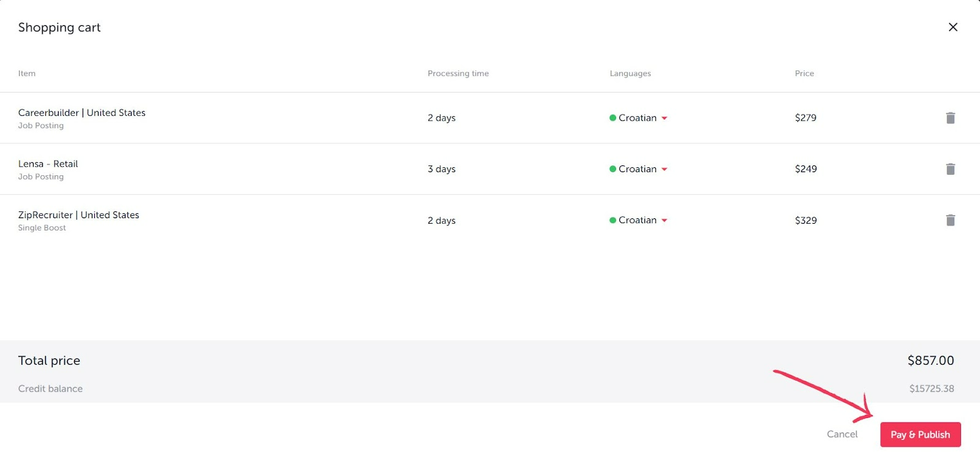Screen dimensions: 980x464
Task: Click trash icon for ZipRecruiter row
Action: point(950,220)
